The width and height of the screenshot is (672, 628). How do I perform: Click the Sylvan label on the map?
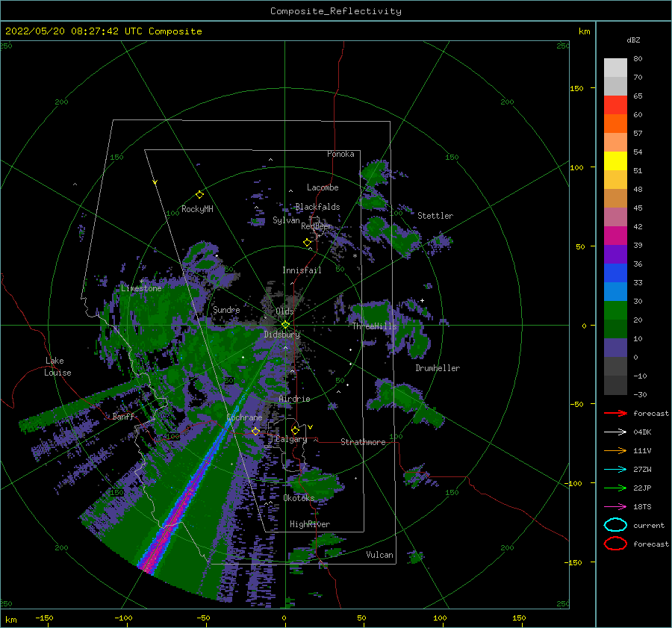[x=286, y=220]
